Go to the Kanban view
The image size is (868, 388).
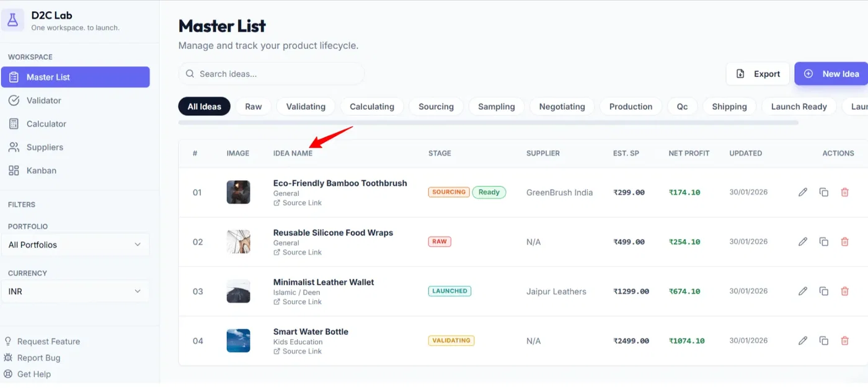tap(41, 170)
